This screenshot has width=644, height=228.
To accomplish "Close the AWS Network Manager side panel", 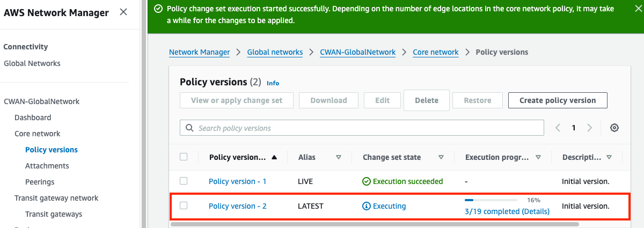I will (123, 12).
